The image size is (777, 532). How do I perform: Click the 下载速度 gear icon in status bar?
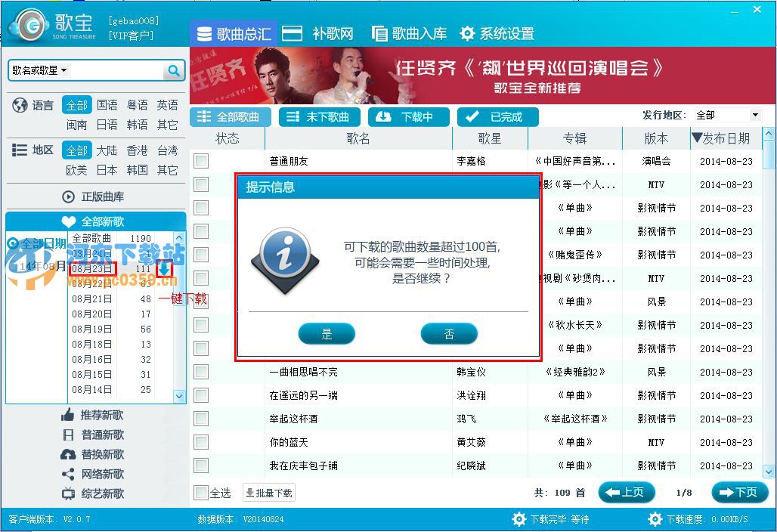point(655,519)
